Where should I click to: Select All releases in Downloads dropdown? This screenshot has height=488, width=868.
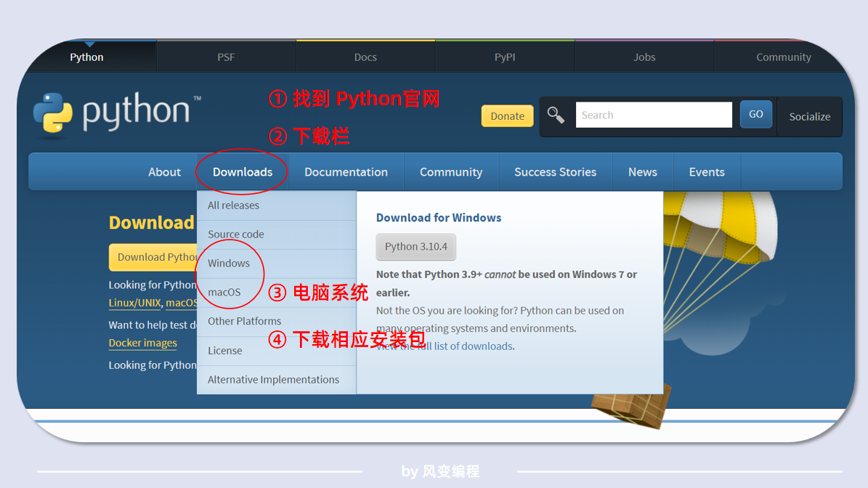(276, 206)
